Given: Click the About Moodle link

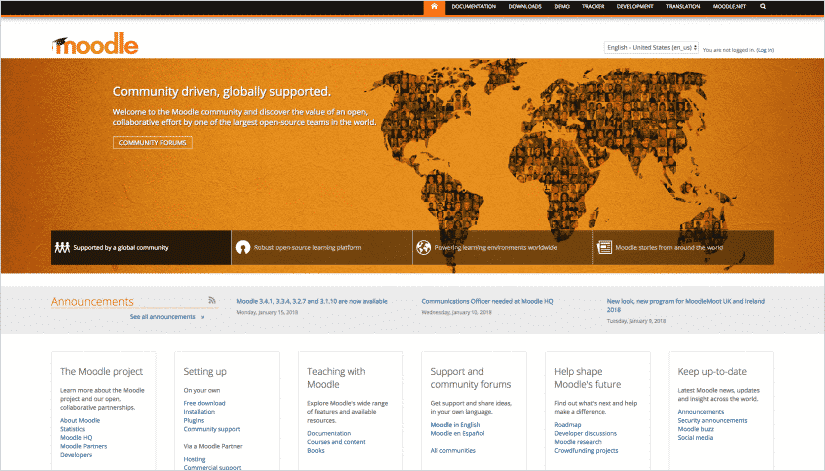Looking at the screenshot, I should click(x=80, y=420).
